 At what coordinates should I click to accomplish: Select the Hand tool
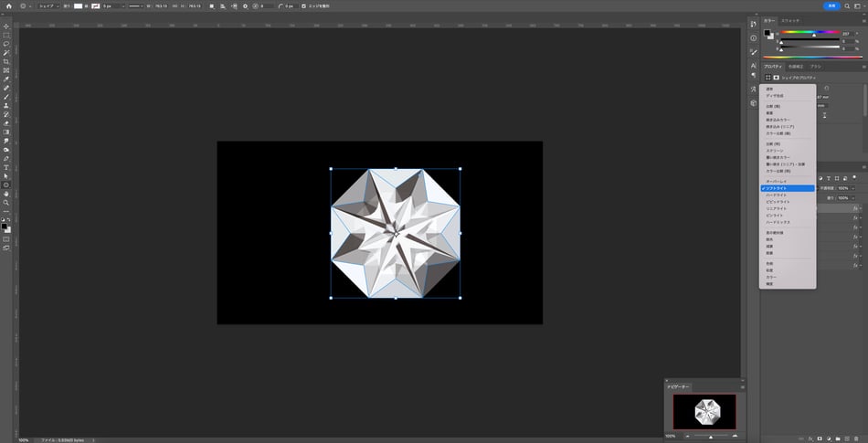6,194
